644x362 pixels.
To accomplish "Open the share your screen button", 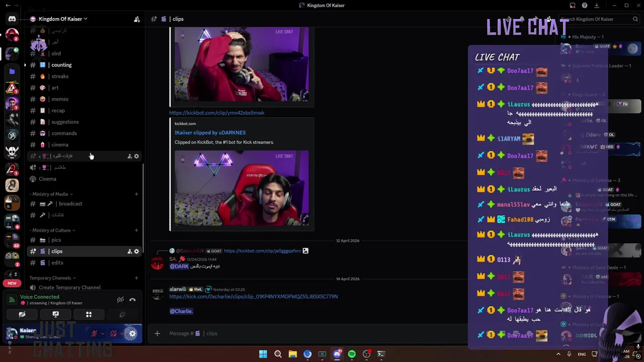I will [55, 314].
